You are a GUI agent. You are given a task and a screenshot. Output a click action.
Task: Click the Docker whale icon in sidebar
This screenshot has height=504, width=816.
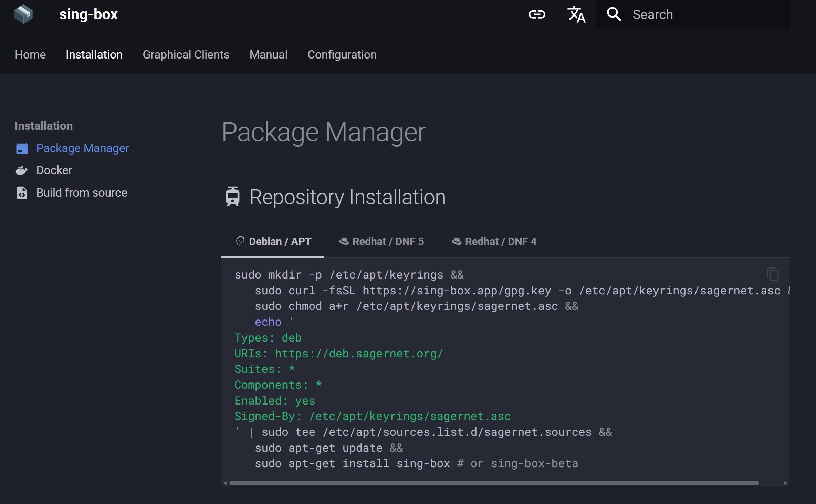point(22,170)
